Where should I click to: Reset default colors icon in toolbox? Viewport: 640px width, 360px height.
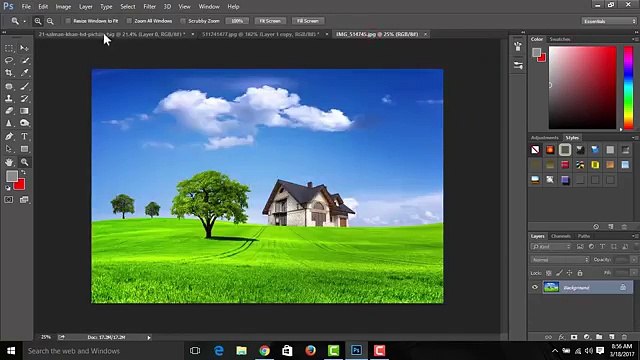[8, 188]
